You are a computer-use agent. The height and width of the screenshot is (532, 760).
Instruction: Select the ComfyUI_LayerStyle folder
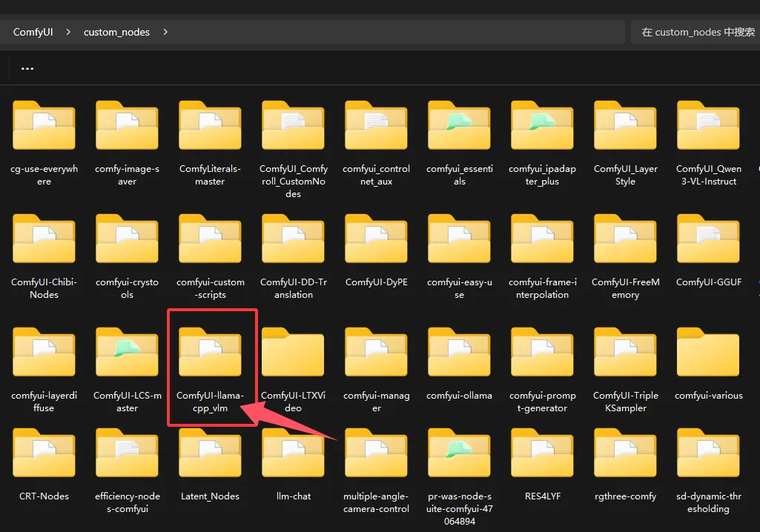[625, 125]
